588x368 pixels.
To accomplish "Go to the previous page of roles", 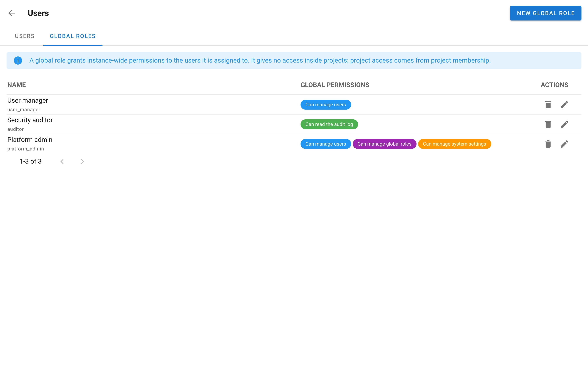I will [x=62, y=161].
